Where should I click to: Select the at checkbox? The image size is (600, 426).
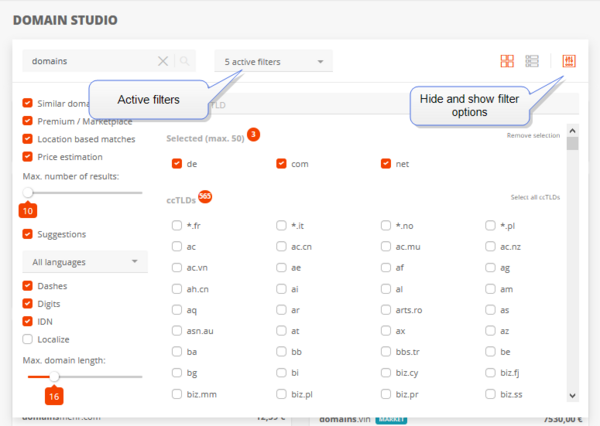point(281,331)
